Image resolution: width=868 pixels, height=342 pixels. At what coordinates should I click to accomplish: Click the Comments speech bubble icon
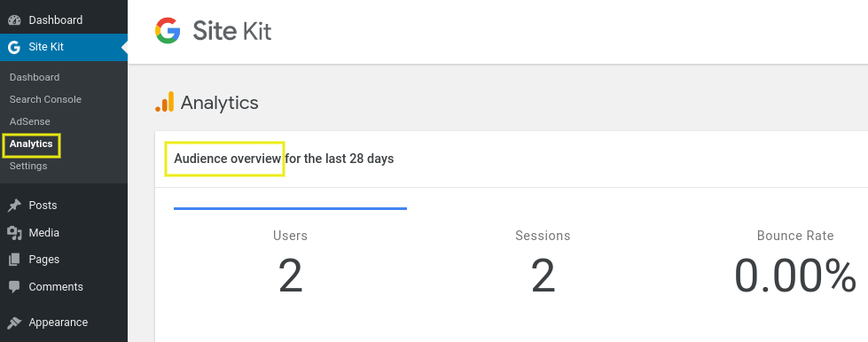(14, 287)
